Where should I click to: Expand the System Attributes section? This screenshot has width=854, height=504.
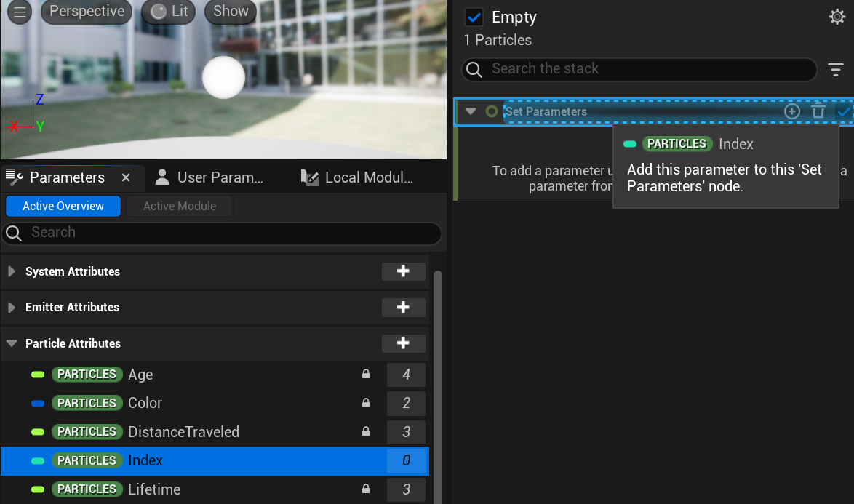click(x=12, y=271)
